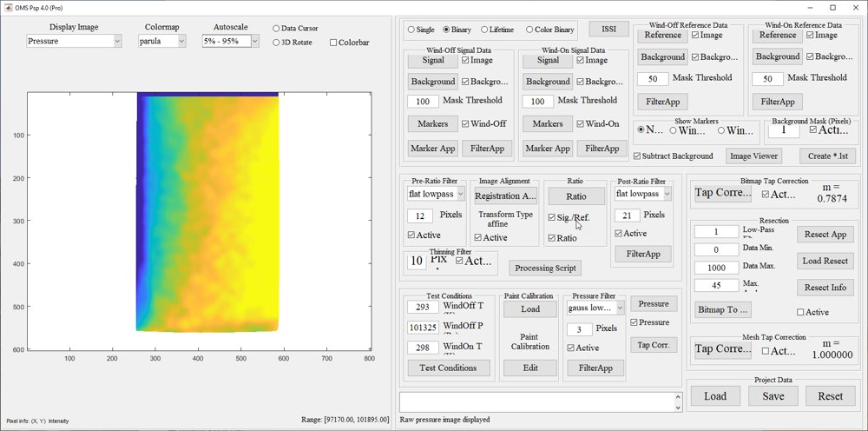Select the 3D Rotate radio button
Screen dimensions: 868x431
[x=276, y=43]
